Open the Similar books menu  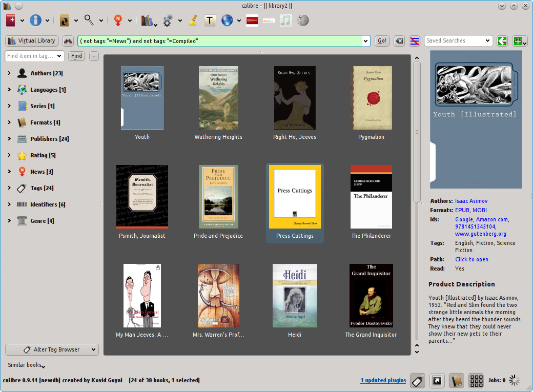27,365
